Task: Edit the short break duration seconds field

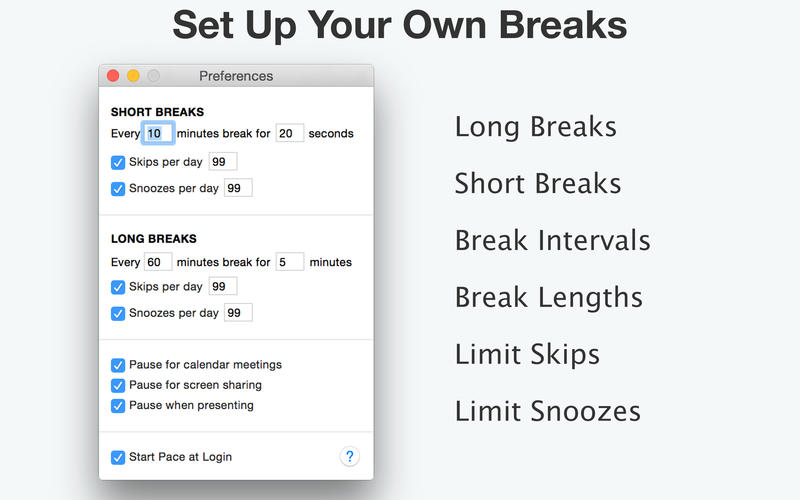Action: coord(289,133)
